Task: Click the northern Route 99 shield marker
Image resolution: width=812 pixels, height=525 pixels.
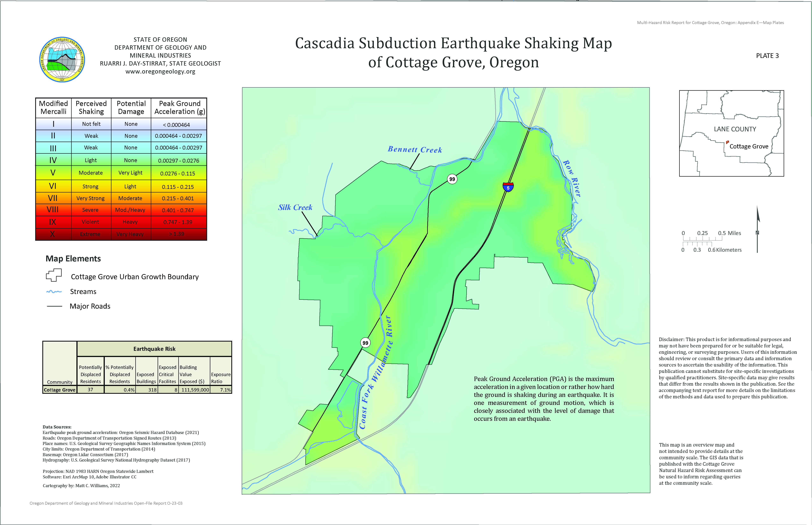Action: (x=452, y=179)
